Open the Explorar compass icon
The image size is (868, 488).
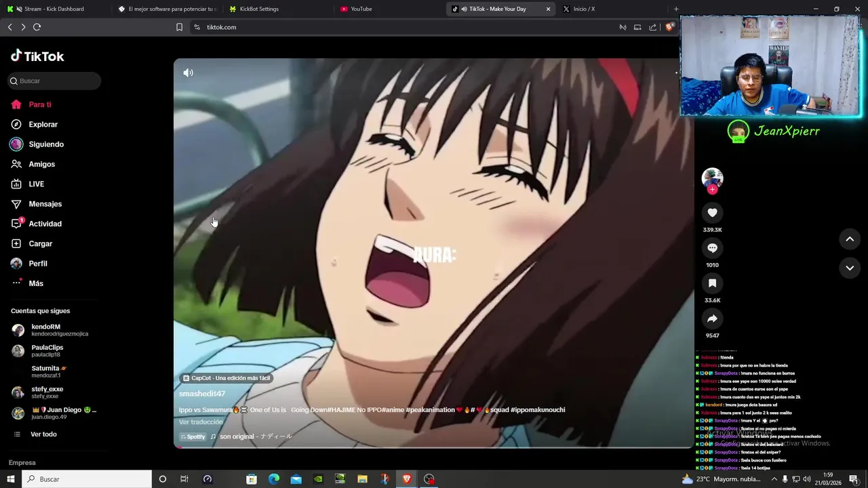[16, 124]
